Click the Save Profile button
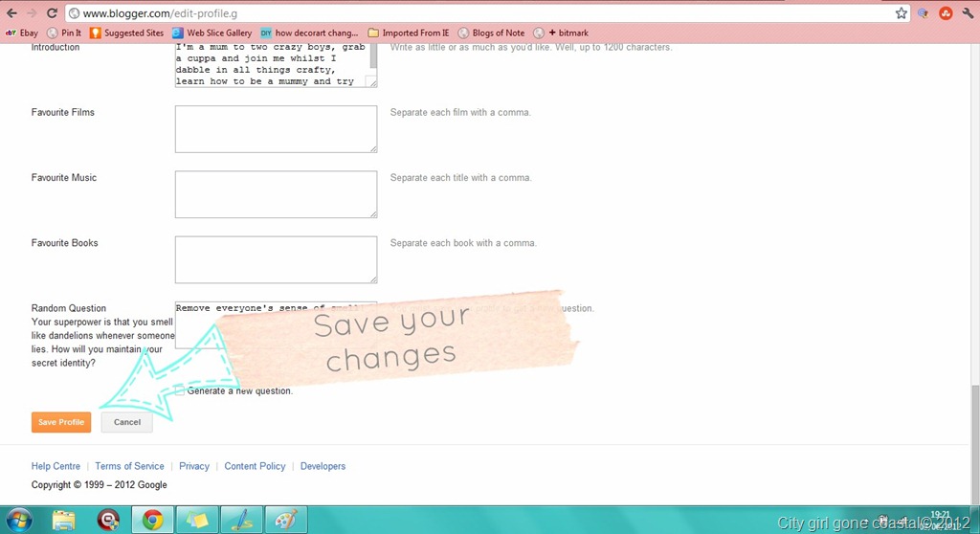This screenshot has width=980, height=534. 61,422
